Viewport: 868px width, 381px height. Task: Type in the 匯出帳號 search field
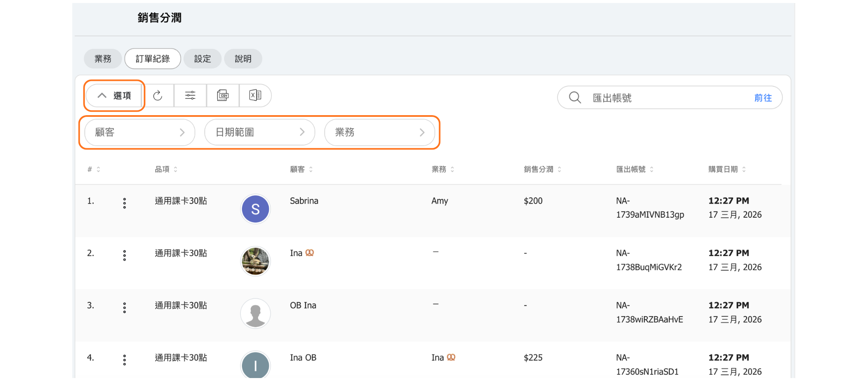pos(665,98)
